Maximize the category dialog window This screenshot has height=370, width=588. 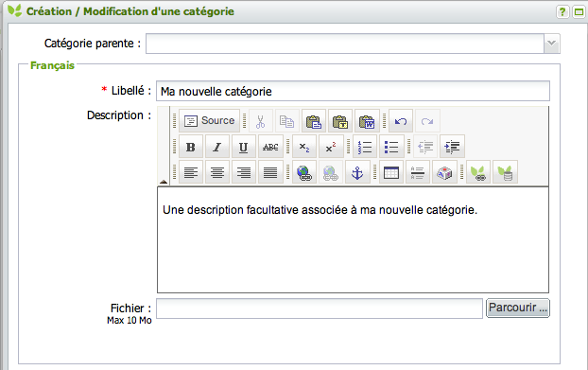coord(579,12)
